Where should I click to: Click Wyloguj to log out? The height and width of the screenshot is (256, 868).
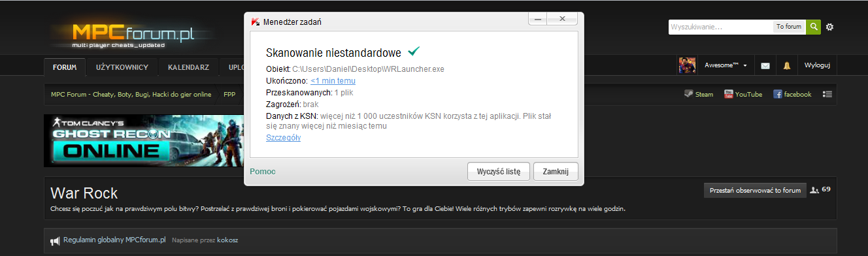point(817,66)
